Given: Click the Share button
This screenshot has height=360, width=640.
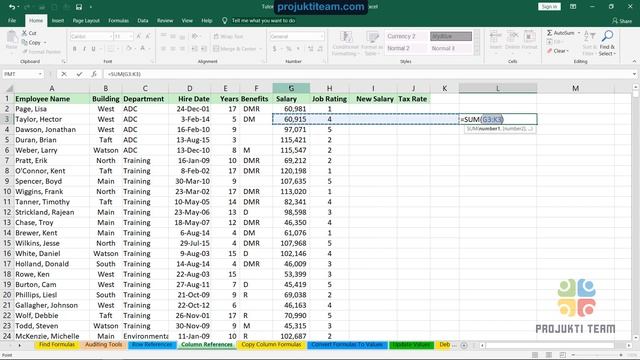Looking at the screenshot, I should coord(622,20).
